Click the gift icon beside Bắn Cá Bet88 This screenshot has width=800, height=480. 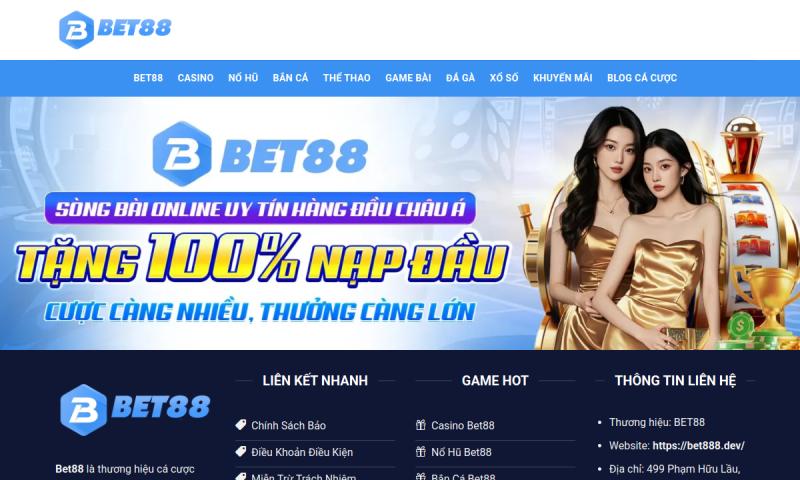click(x=420, y=476)
